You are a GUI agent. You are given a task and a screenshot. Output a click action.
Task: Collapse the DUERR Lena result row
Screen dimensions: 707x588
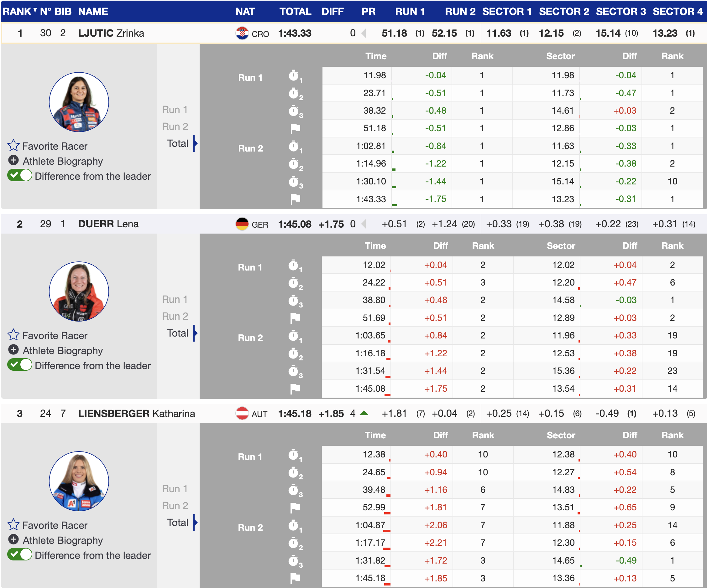108,224
